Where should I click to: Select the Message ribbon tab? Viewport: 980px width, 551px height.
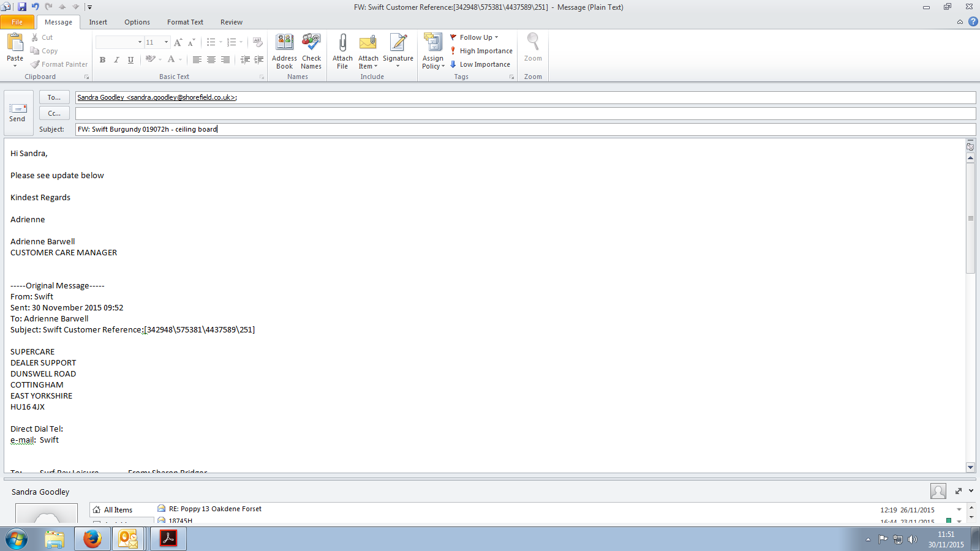[58, 22]
